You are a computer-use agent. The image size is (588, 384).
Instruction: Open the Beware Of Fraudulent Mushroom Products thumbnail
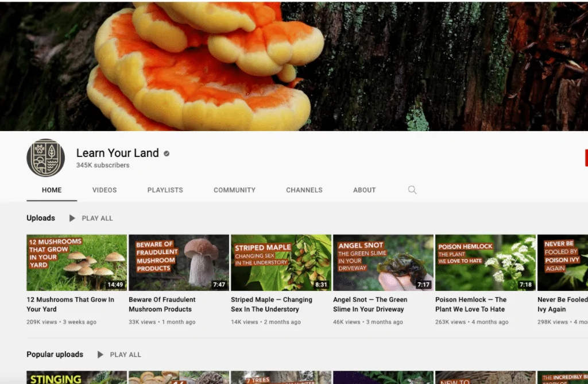[x=179, y=263]
